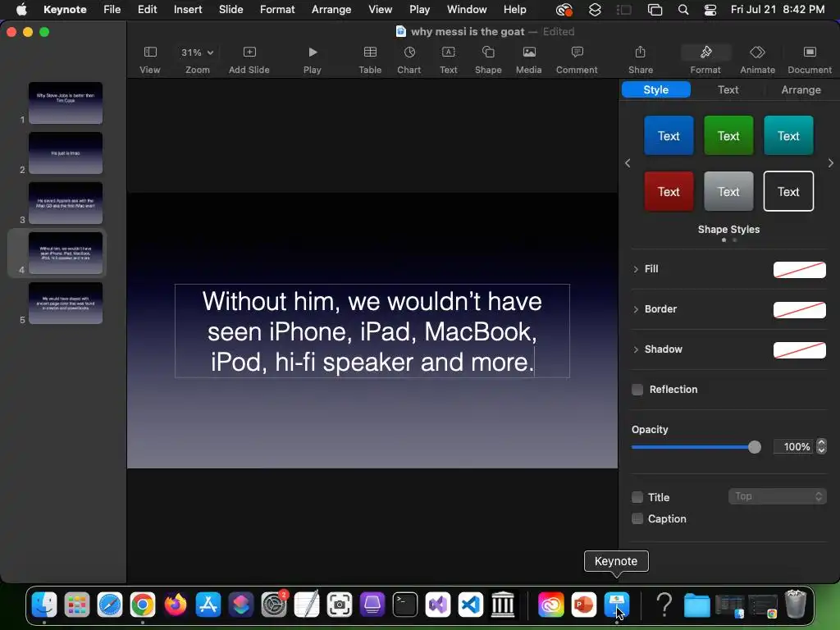
Task: Enable the Title checkbox
Action: click(x=637, y=497)
